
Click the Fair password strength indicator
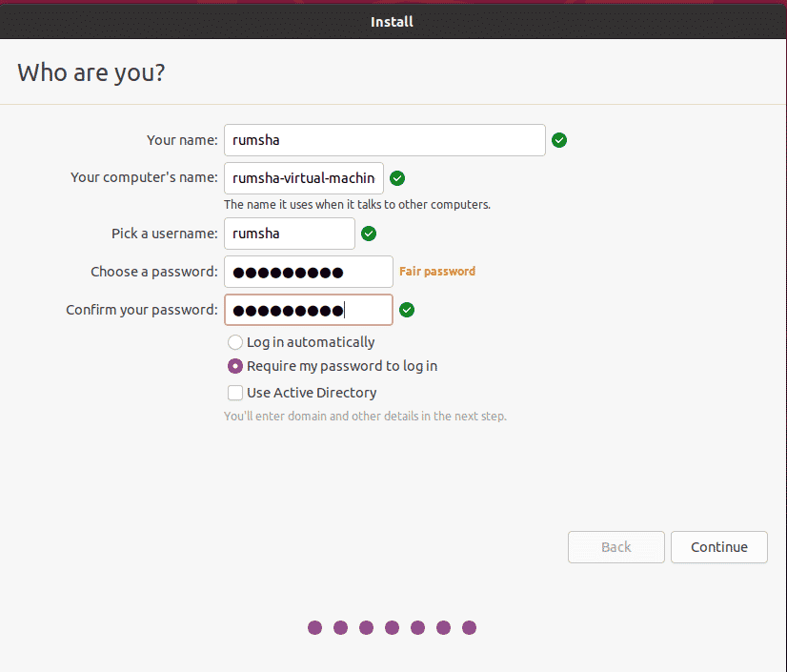click(x=437, y=272)
